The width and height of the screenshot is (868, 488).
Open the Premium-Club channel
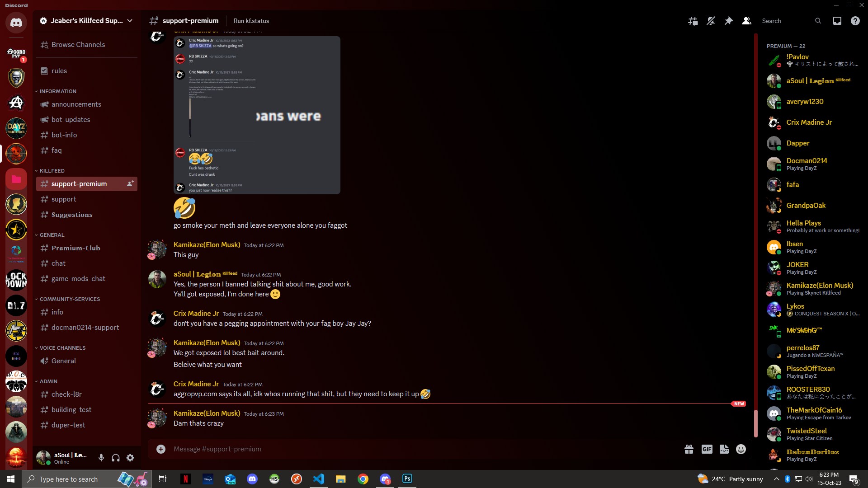pos(87,248)
